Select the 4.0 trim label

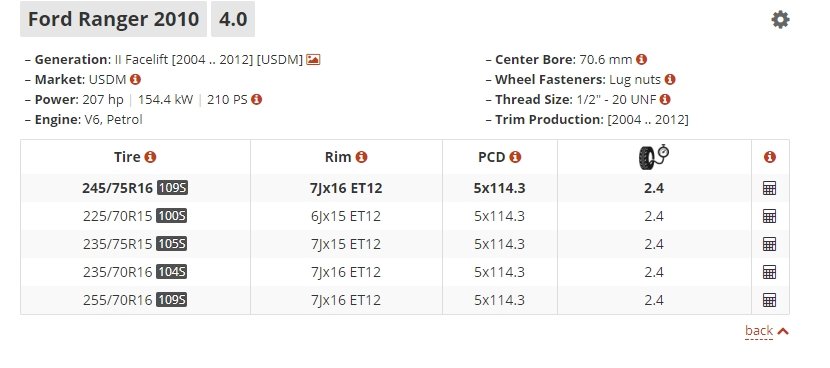(x=233, y=19)
